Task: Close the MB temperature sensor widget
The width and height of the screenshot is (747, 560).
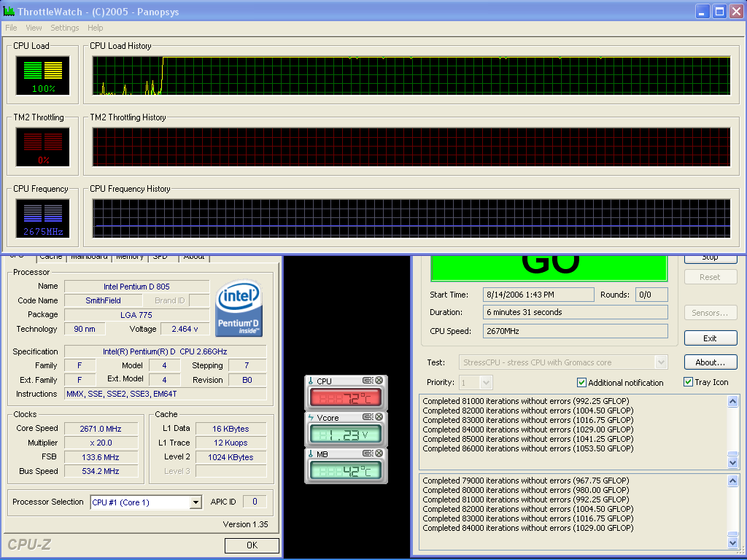Action: (x=379, y=454)
